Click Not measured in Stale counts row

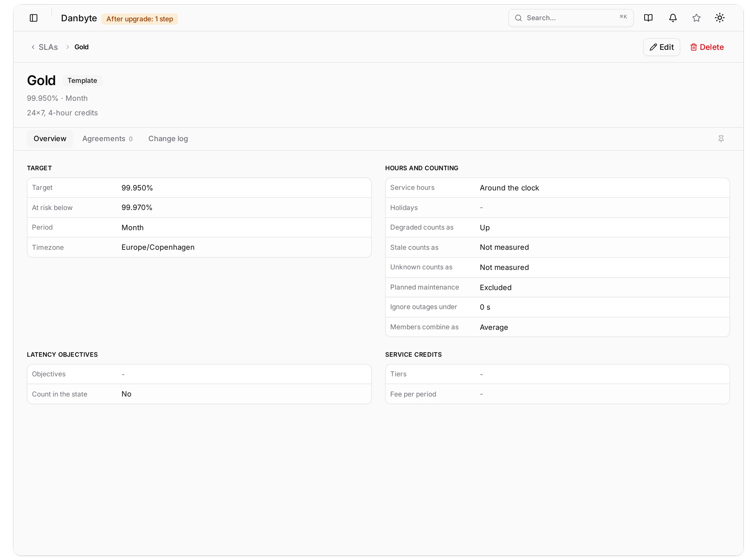(504, 247)
